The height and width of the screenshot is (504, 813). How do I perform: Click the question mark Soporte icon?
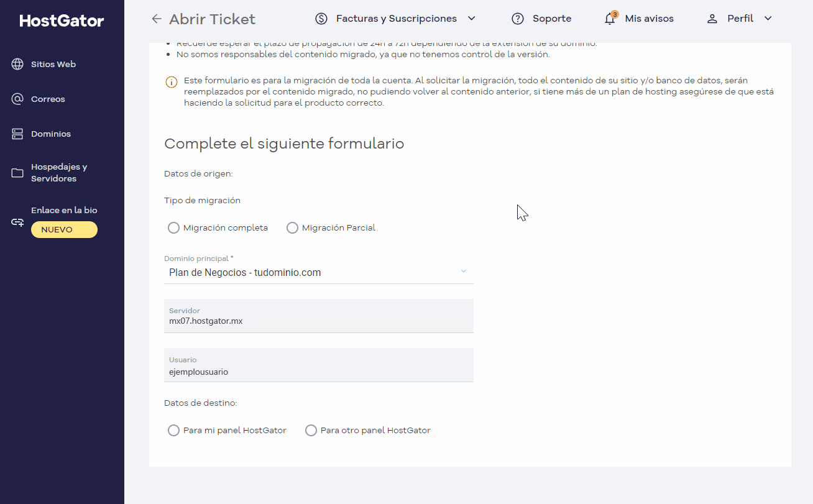click(518, 19)
